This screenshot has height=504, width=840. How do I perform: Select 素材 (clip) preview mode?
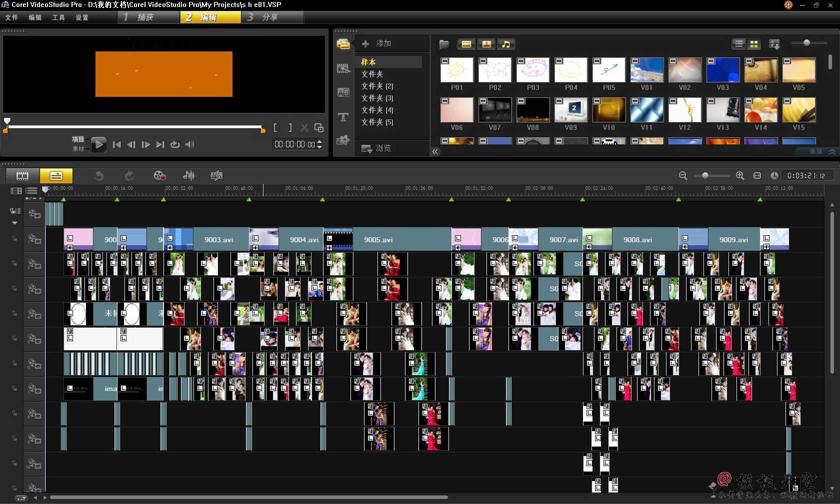pos(78,149)
